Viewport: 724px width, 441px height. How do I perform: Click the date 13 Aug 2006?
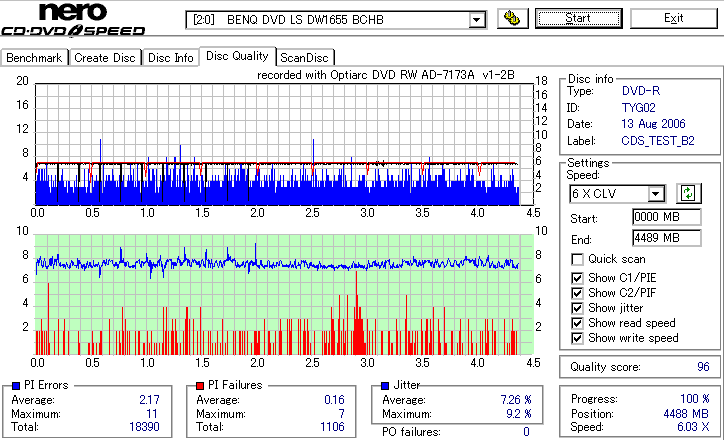pos(653,124)
